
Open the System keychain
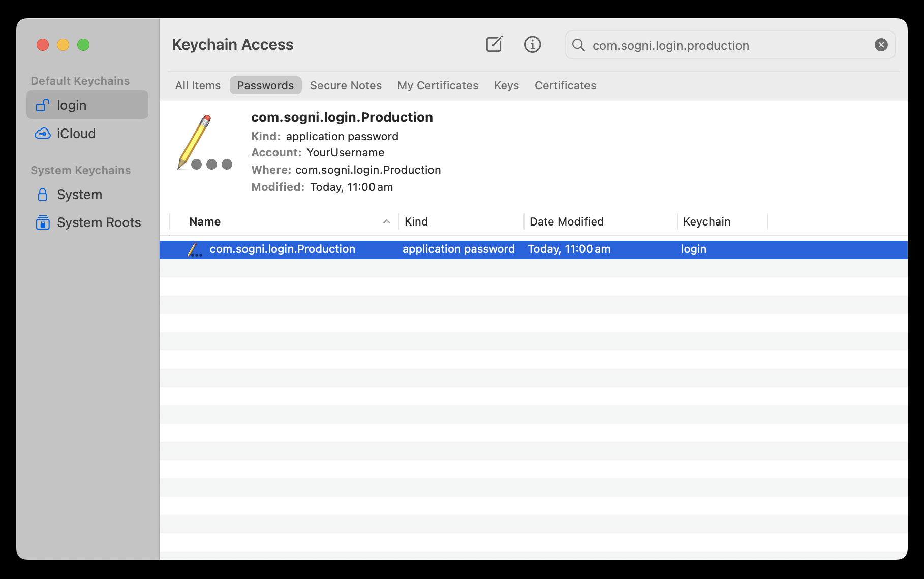[x=79, y=195]
